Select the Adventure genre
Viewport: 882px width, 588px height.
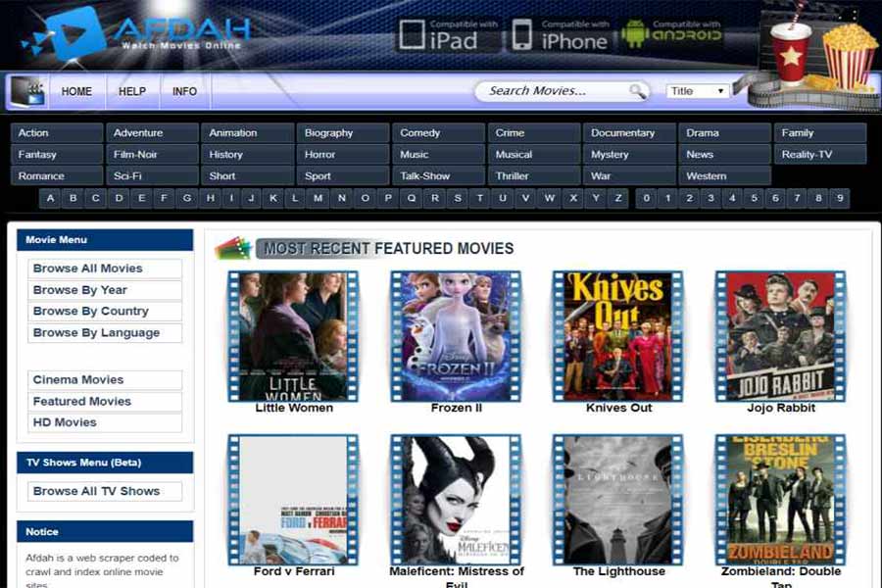(153, 133)
